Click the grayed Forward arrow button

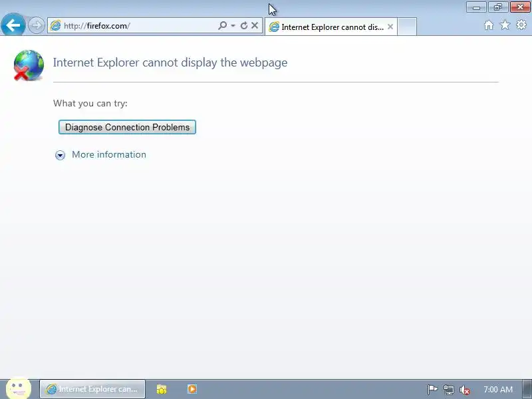point(36,25)
